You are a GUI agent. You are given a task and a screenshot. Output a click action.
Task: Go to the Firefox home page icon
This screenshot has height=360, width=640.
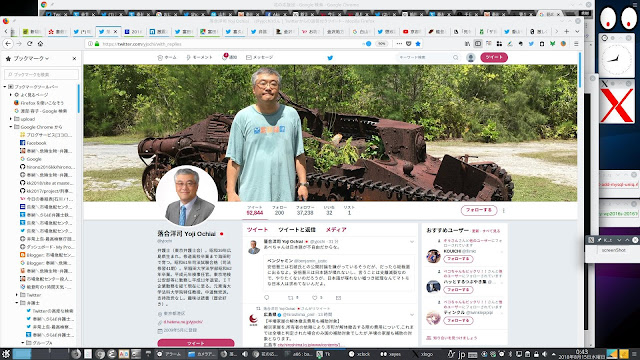click(x=40, y=44)
